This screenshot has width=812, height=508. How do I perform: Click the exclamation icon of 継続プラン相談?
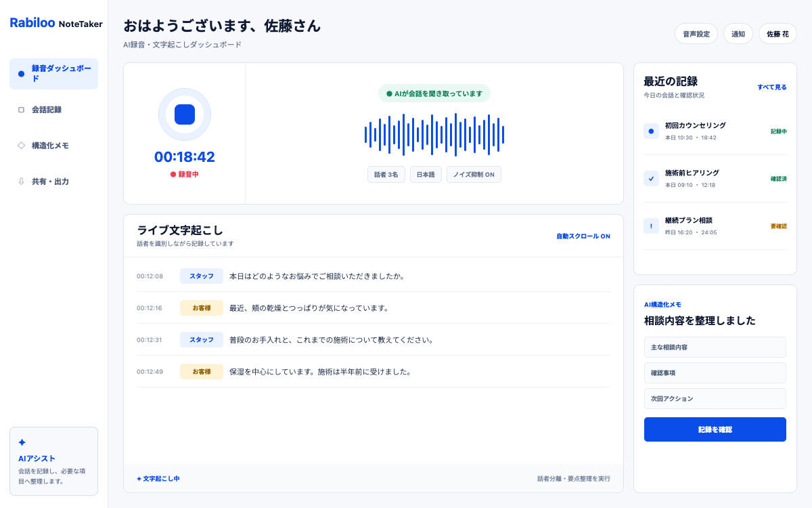point(651,226)
